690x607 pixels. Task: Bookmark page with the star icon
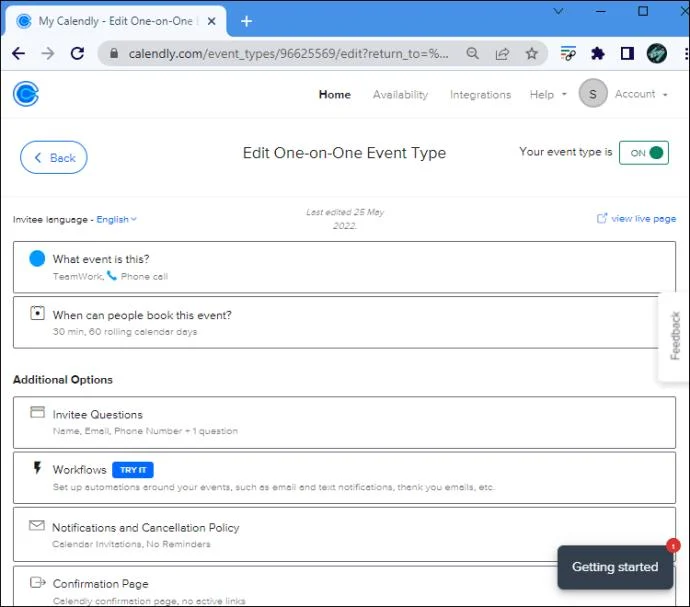pyautogui.click(x=532, y=54)
